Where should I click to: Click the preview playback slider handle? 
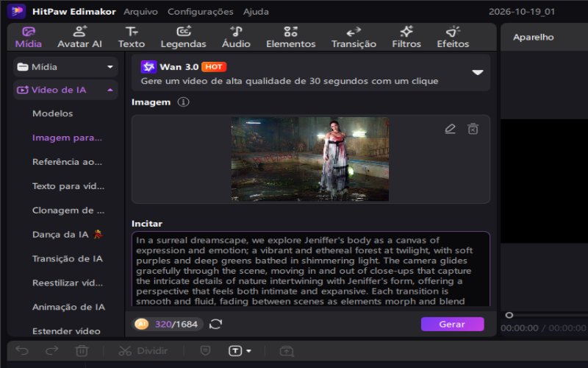[x=509, y=315]
